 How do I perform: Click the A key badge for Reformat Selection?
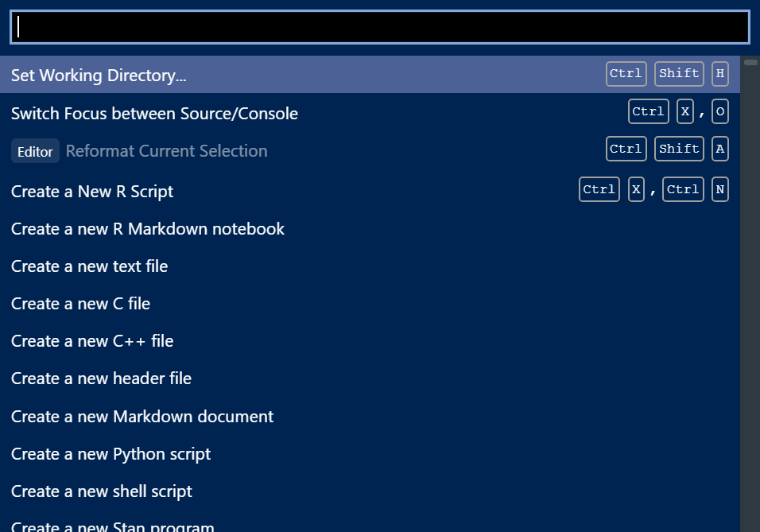(719, 149)
